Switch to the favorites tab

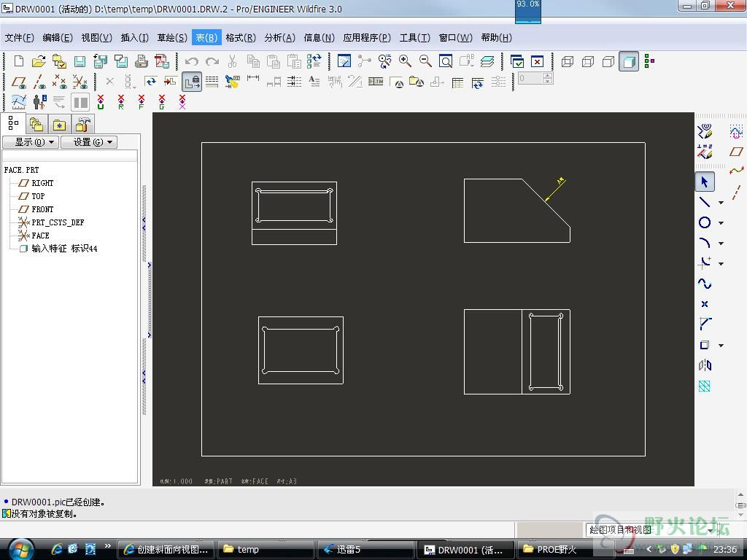point(59,125)
